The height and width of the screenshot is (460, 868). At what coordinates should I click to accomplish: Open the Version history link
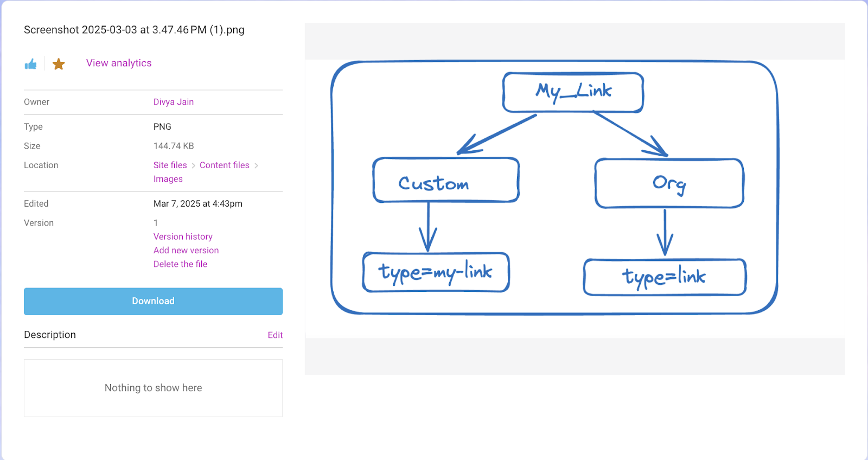183,237
